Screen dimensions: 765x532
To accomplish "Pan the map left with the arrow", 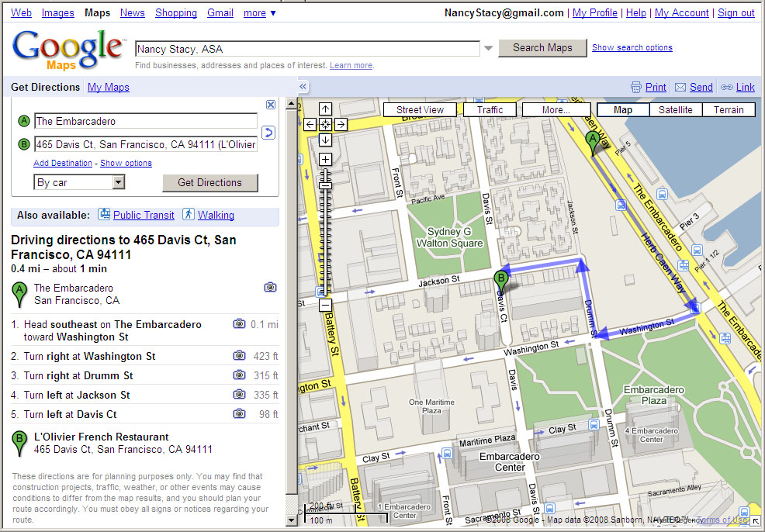I will (x=310, y=124).
